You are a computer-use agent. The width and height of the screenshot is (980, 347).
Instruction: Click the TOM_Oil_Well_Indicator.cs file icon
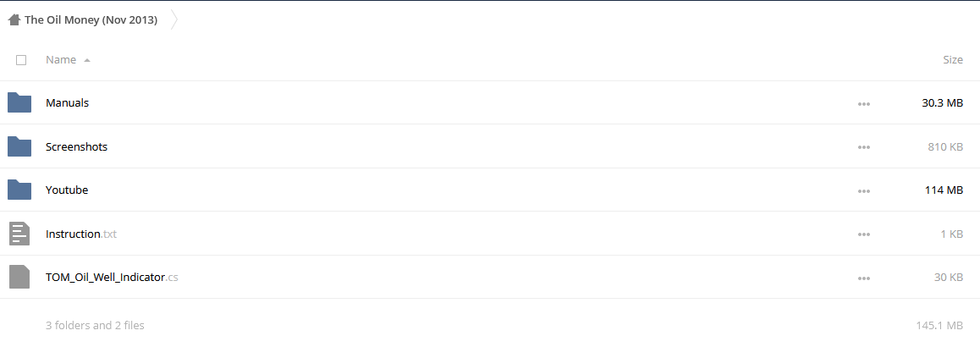(x=19, y=277)
